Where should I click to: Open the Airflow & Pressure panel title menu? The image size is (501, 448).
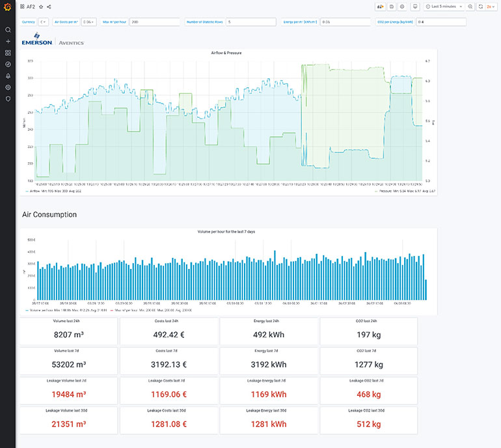click(226, 53)
